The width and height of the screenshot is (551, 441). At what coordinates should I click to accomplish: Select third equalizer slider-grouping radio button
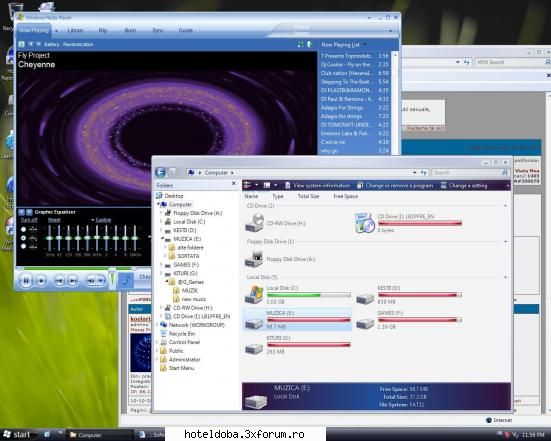24,246
